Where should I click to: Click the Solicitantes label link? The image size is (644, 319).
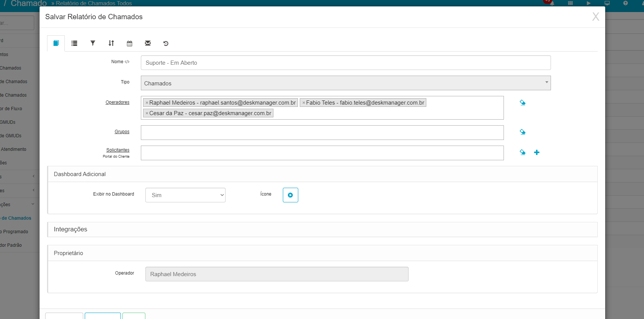118,150
